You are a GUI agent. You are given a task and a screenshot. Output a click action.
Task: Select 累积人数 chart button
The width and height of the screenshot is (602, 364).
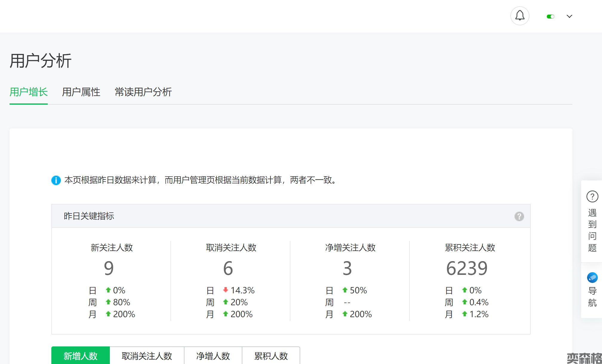[271, 356]
